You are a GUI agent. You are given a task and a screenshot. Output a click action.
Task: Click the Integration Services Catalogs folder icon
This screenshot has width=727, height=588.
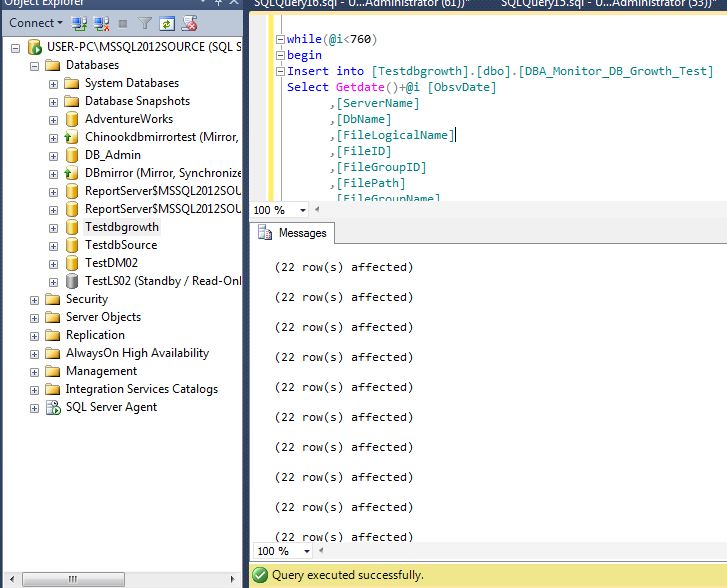pos(53,389)
